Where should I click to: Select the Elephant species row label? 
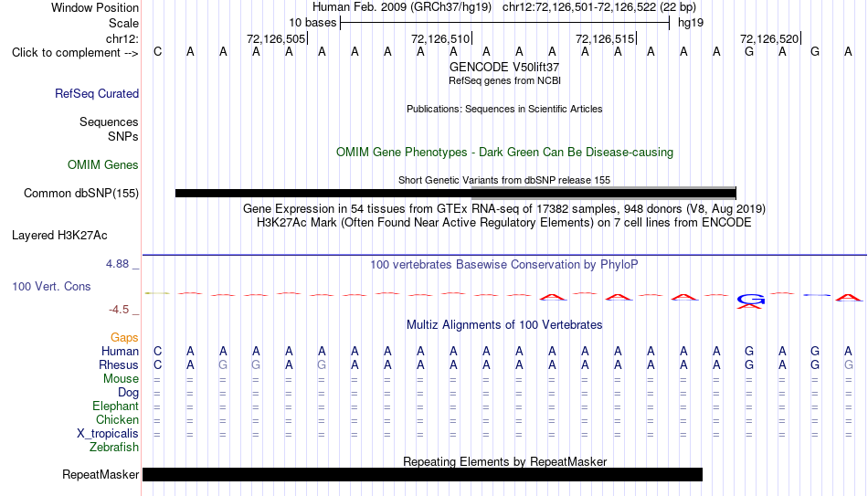pyautogui.click(x=116, y=406)
